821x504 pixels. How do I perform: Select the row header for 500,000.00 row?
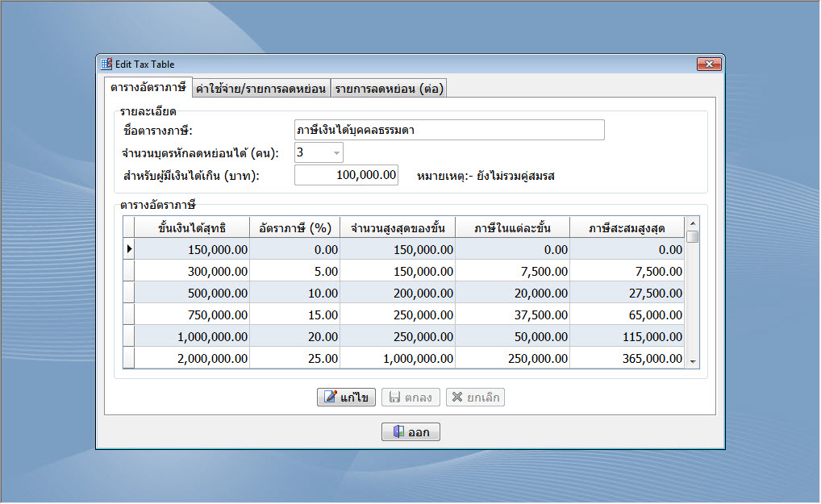(x=128, y=294)
